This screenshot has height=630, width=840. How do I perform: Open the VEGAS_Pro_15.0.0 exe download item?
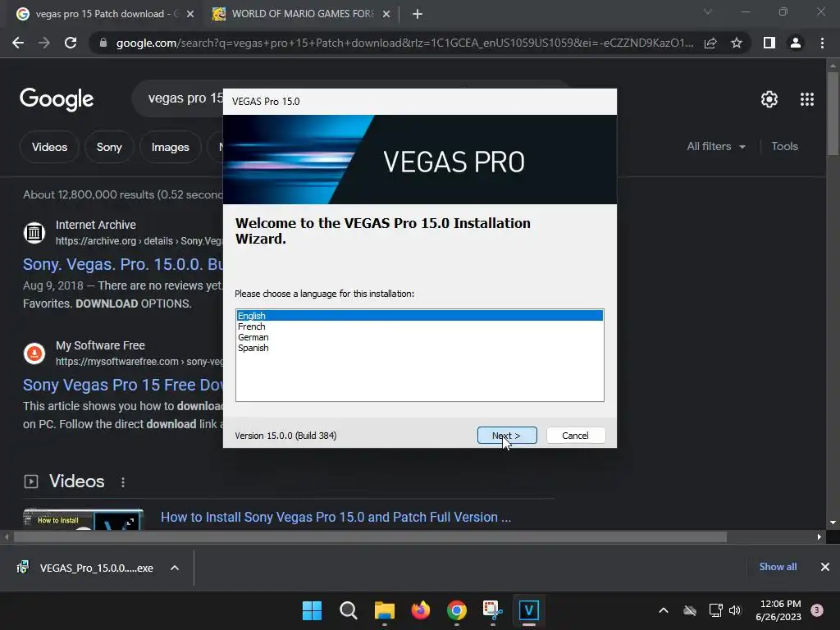click(x=87, y=568)
